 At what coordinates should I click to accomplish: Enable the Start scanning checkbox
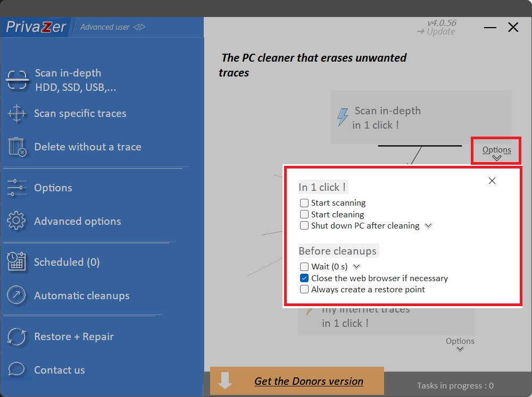tap(304, 203)
